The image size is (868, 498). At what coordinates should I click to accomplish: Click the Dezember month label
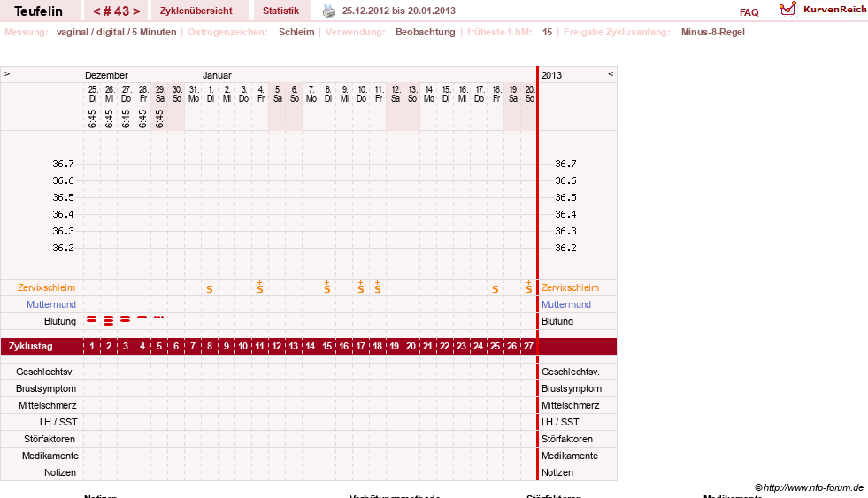point(106,75)
